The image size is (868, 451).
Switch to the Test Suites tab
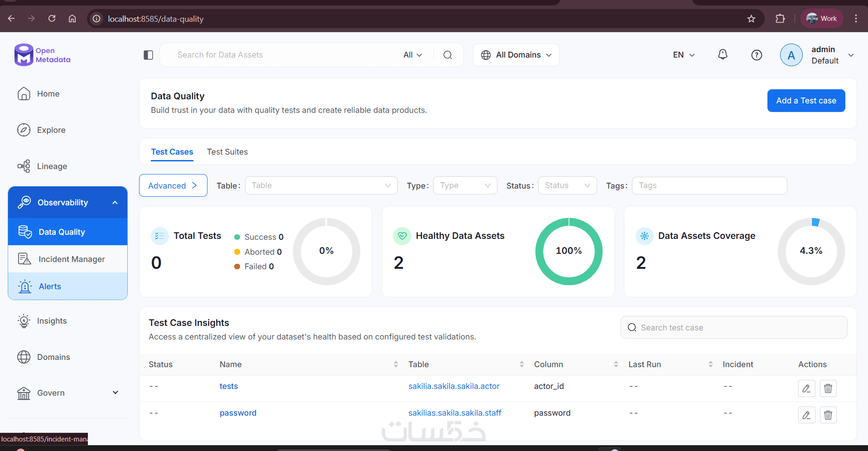tap(227, 152)
